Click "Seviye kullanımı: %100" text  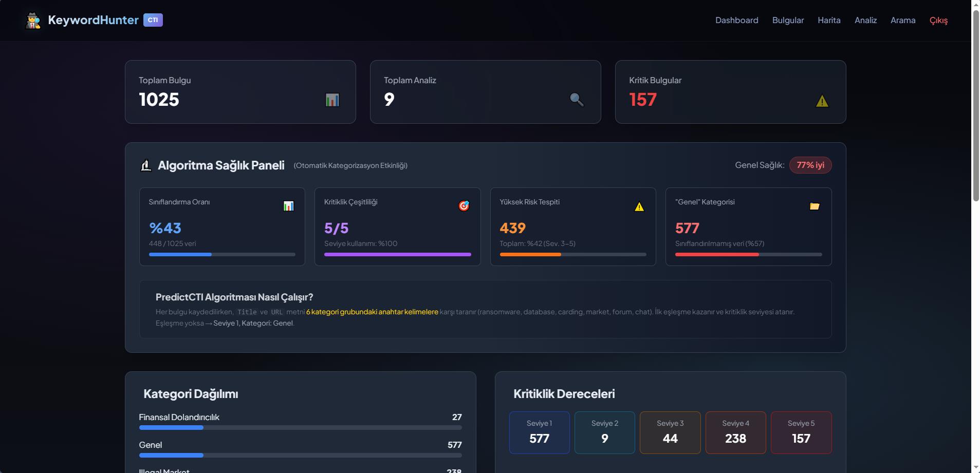click(x=361, y=243)
